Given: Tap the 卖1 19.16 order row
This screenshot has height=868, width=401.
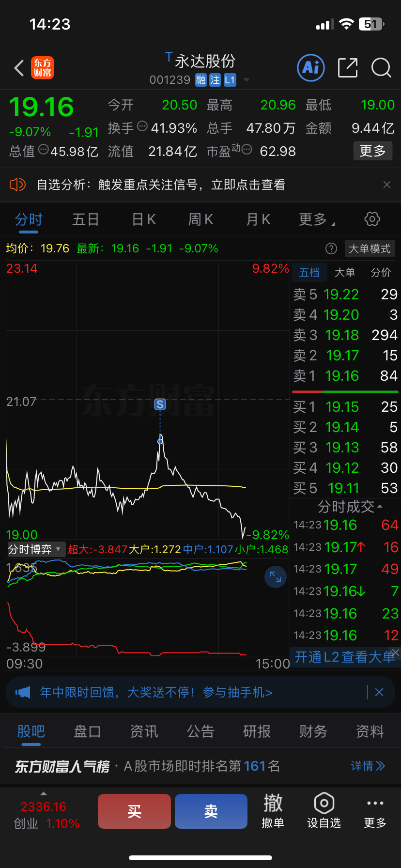Looking at the screenshot, I should tap(345, 375).
